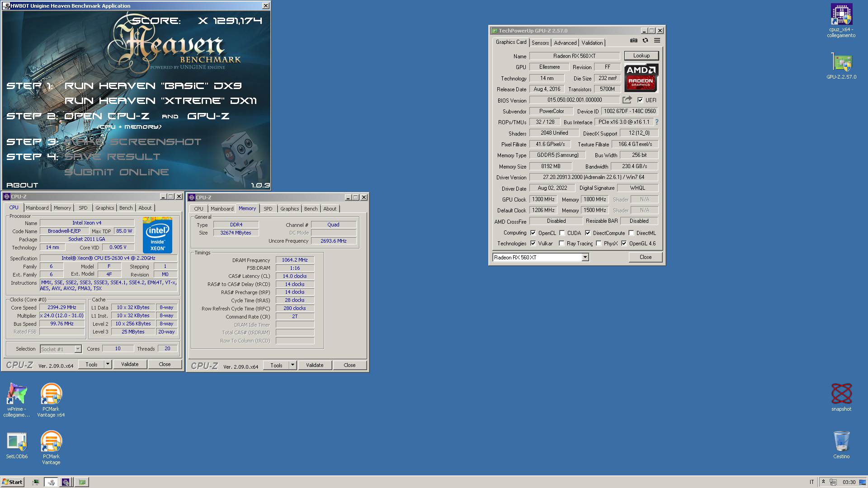Click the Bus Interface question mark icon
Viewport: 868px width, 488px height.
656,122
